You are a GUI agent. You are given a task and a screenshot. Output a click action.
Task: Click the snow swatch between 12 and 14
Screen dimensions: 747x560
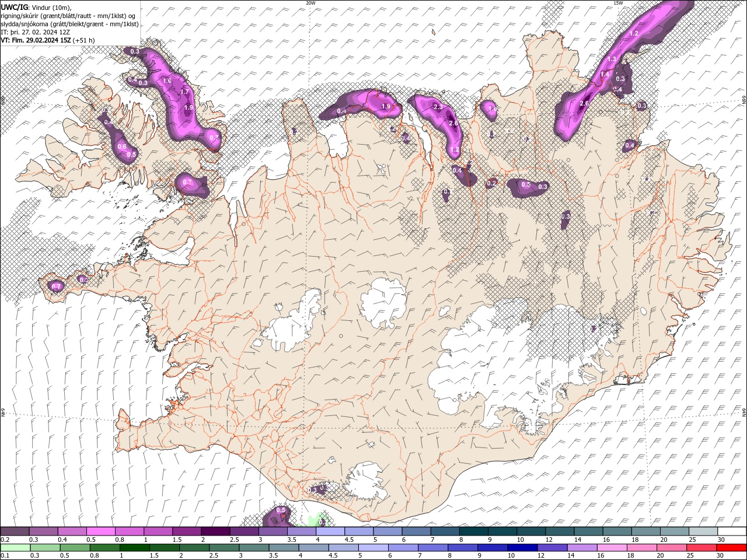(x=559, y=531)
